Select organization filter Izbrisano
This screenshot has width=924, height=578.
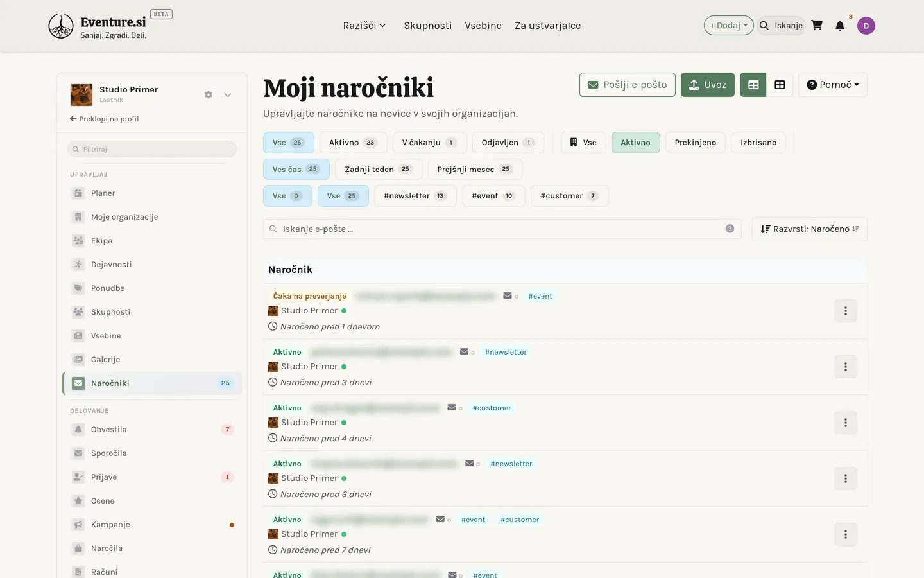coord(758,143)
